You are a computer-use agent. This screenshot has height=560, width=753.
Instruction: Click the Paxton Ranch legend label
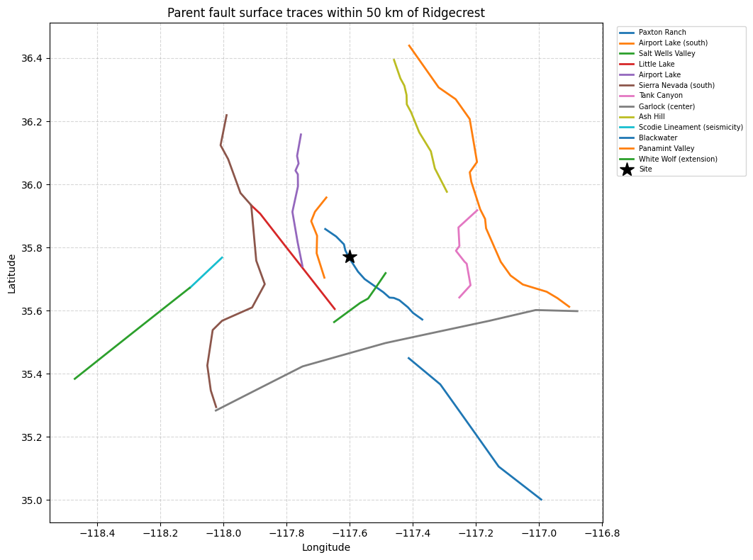point(662,32)
